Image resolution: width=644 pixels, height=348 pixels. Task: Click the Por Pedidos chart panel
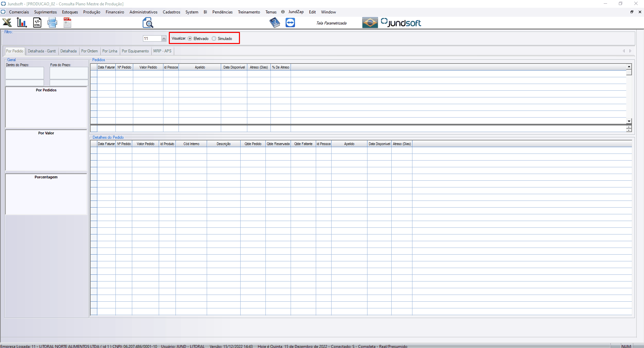click(46, 107)
